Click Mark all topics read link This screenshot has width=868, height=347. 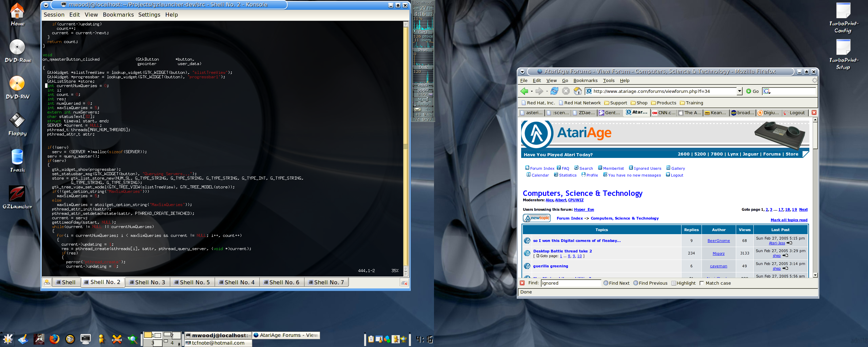coord(789,220)
